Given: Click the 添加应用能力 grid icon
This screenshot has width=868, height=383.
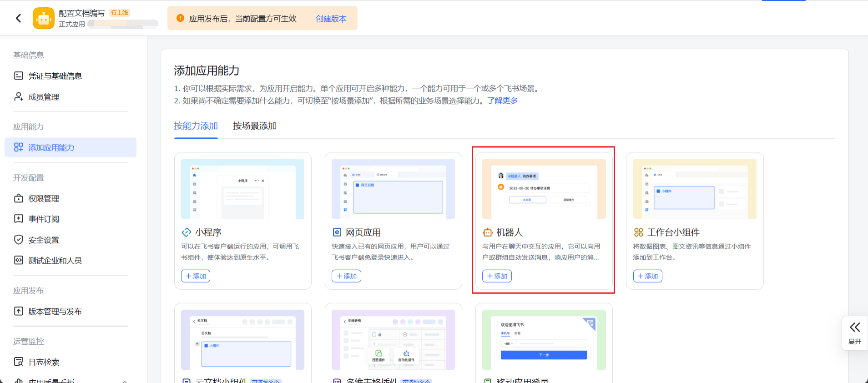Looking at the screenshot, I should click(19, 147).
